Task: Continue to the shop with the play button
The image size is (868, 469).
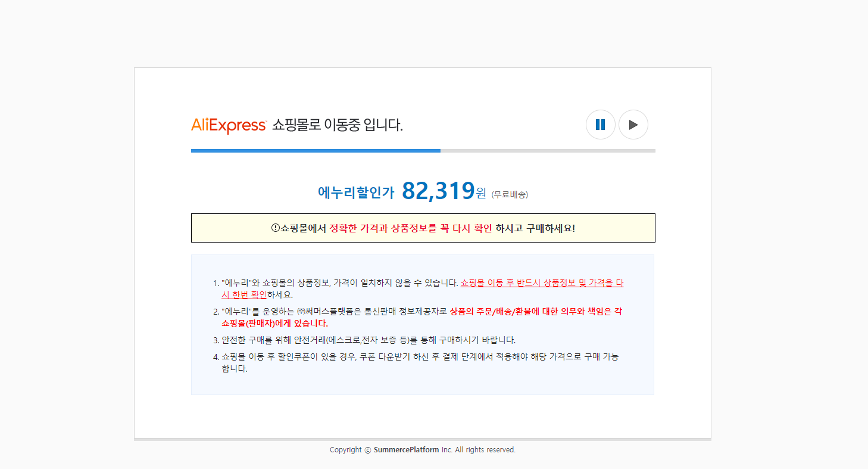Action: 633,125
